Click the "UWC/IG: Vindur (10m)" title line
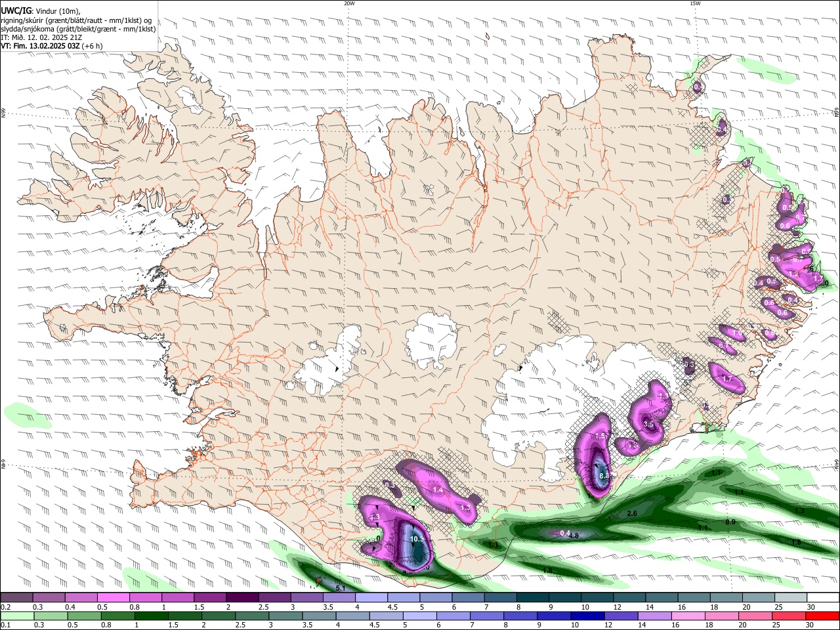Viewport: 840px width, 630px height. (x=41, y=10)
